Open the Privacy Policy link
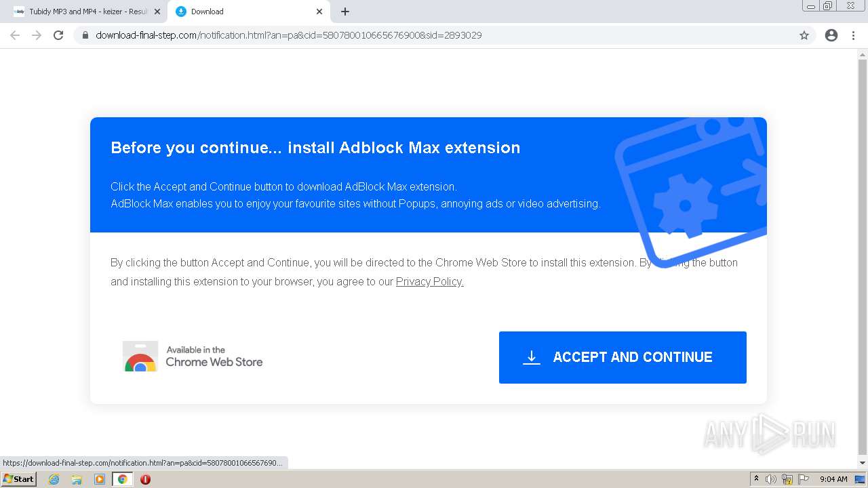The width and height of the screenshot is (868, 488). pos(430,281)
